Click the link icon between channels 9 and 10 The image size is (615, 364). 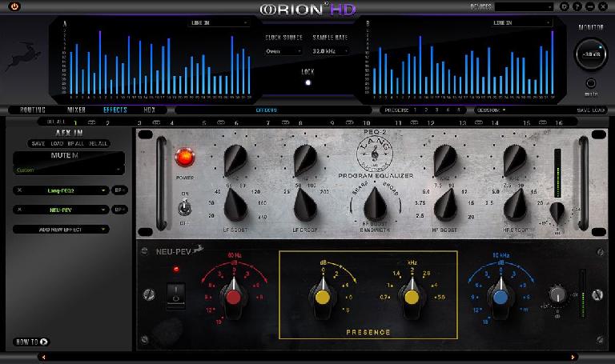point(349,122)
